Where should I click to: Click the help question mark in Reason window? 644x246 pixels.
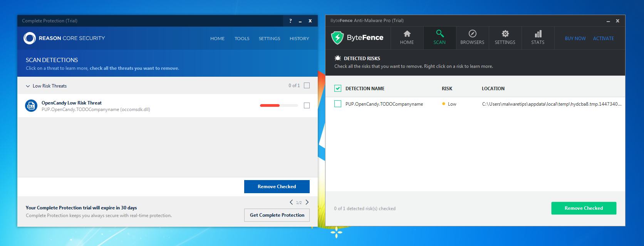[290, 21]
